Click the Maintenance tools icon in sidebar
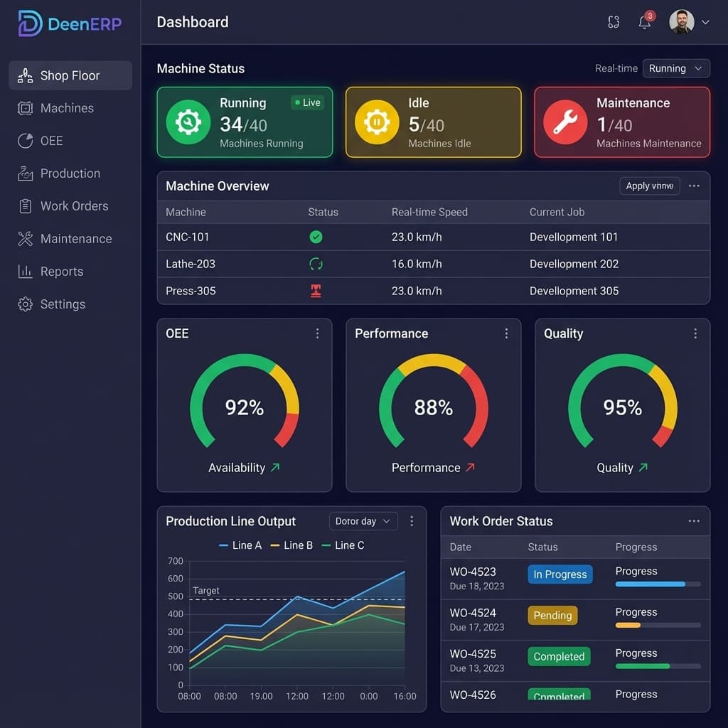 coord(25,239)
